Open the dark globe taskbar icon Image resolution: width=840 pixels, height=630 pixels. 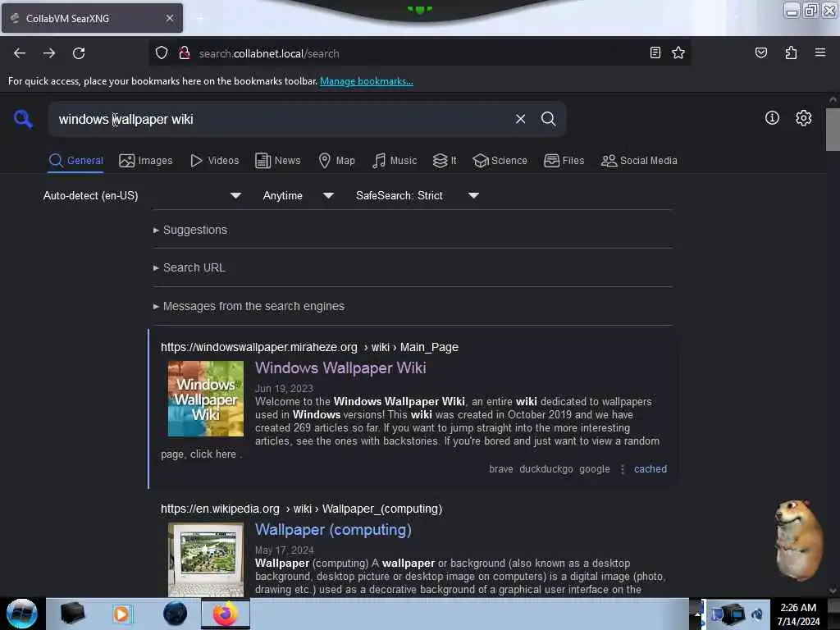176,614
